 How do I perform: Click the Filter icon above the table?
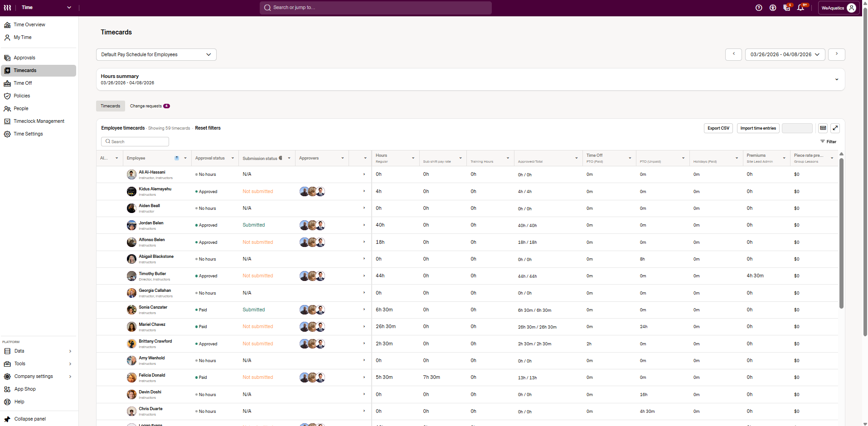(828, 141)
